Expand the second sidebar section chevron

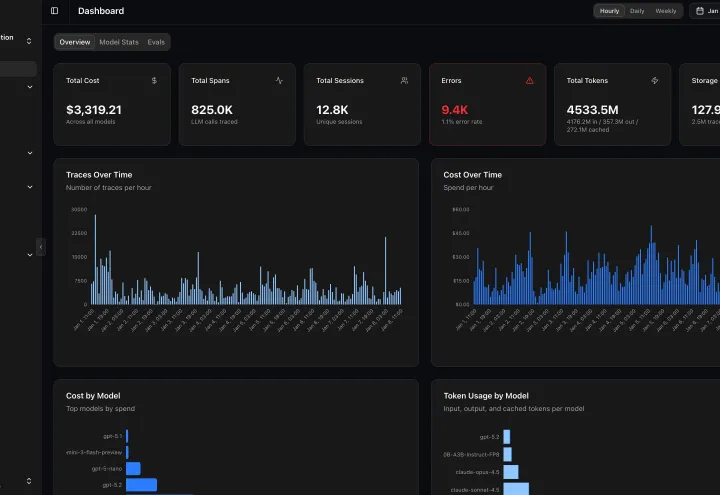point(30,153)
